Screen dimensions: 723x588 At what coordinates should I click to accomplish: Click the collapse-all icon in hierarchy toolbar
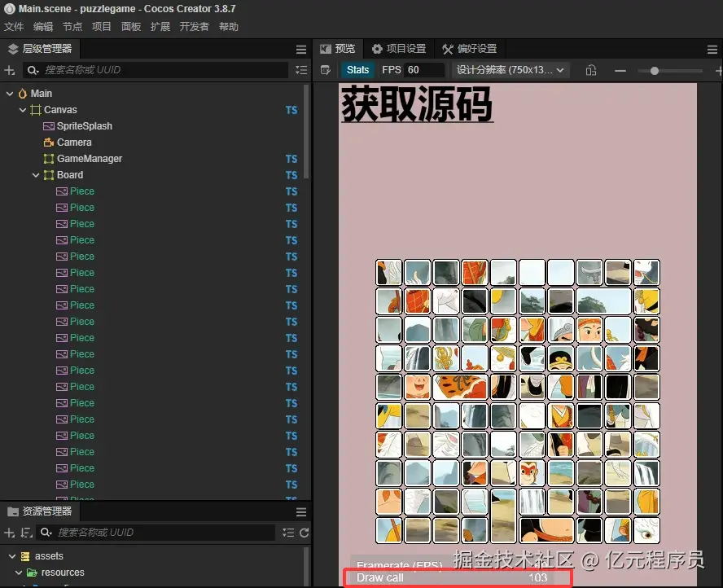[301, 71]
